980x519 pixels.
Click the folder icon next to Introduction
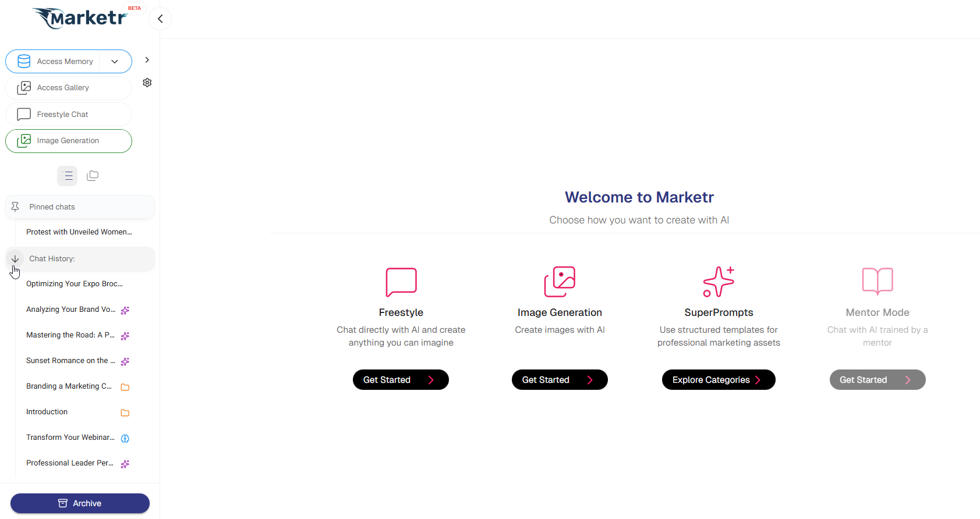(125, 413)
